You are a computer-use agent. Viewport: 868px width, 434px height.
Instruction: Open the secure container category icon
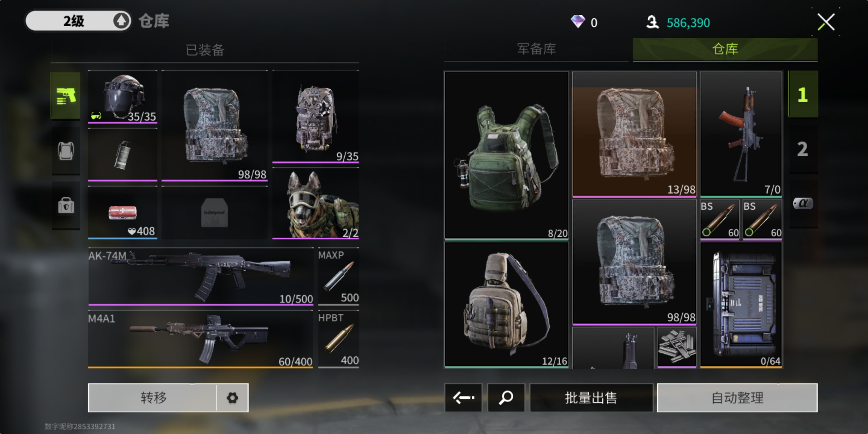(x=66, y=205)
